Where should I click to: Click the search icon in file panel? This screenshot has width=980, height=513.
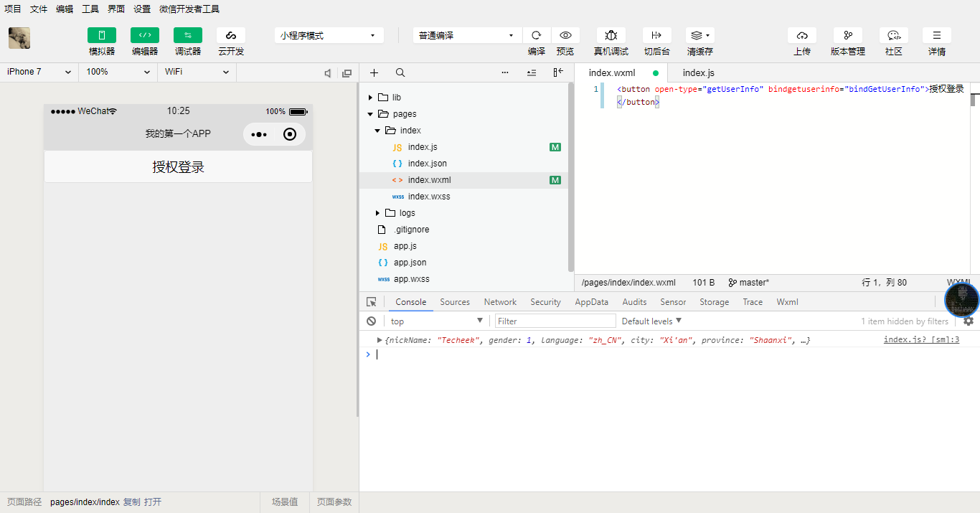point(400,72)
